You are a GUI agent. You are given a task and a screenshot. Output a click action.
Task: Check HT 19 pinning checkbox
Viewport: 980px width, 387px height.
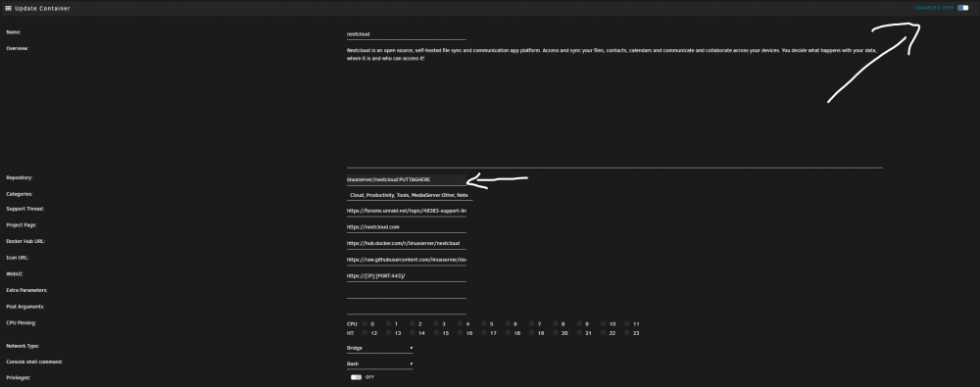point(532,333)
